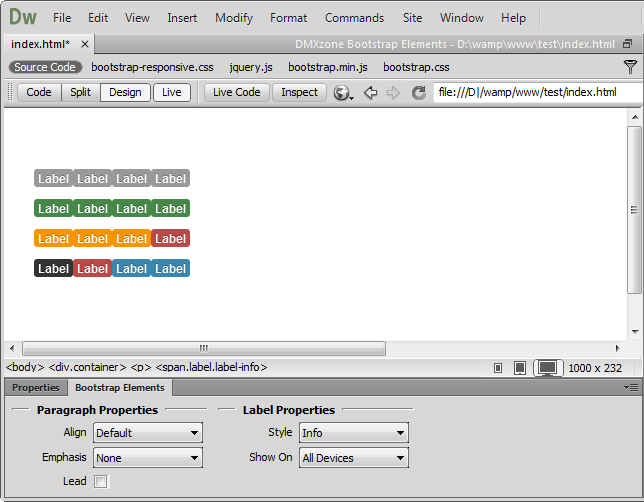The image size is (644, 502).
Task: Click the scroll right arrow
Action: click(617, 348)
